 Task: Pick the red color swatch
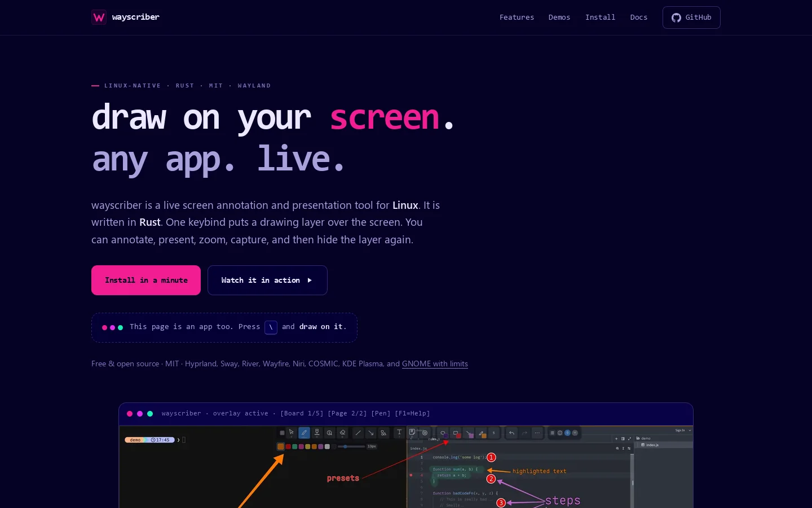(x=288, y=446)
